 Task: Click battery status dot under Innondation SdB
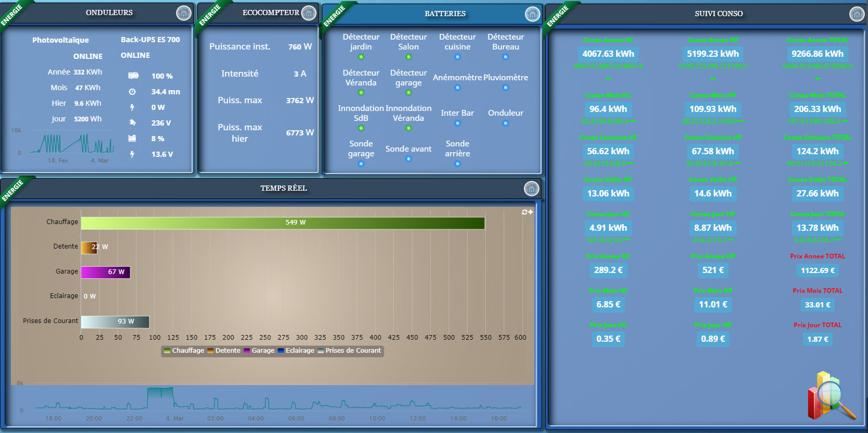pos(361,128)
